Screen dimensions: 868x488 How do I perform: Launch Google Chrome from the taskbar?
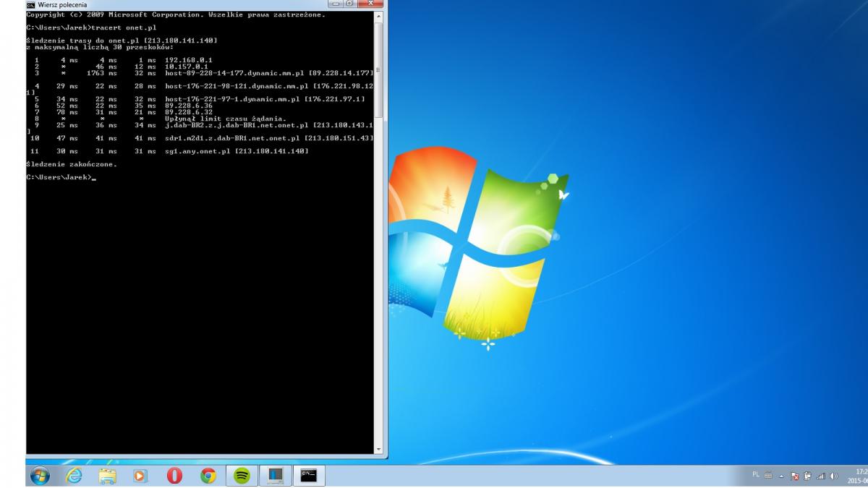(208, 476)
